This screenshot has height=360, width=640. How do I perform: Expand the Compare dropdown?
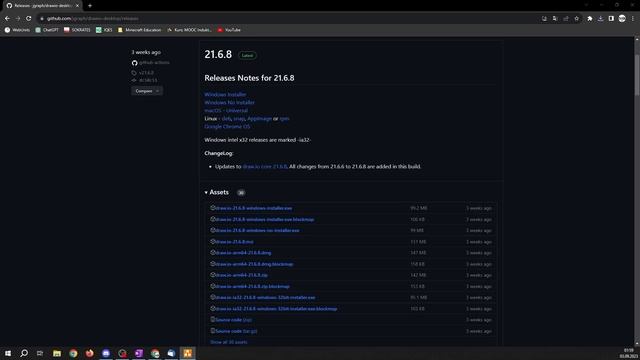pos(147,91)
